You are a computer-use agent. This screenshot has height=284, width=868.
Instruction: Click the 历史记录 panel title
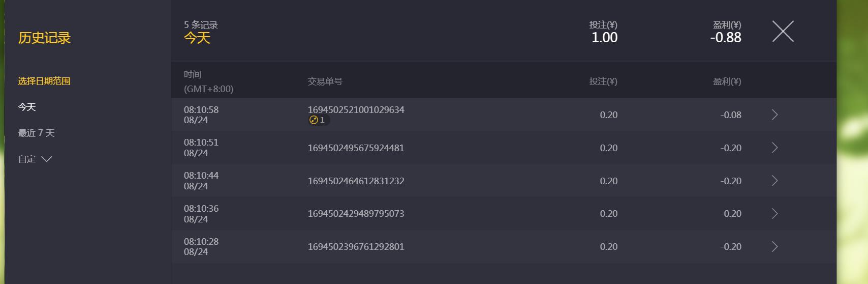pos(44,38)
